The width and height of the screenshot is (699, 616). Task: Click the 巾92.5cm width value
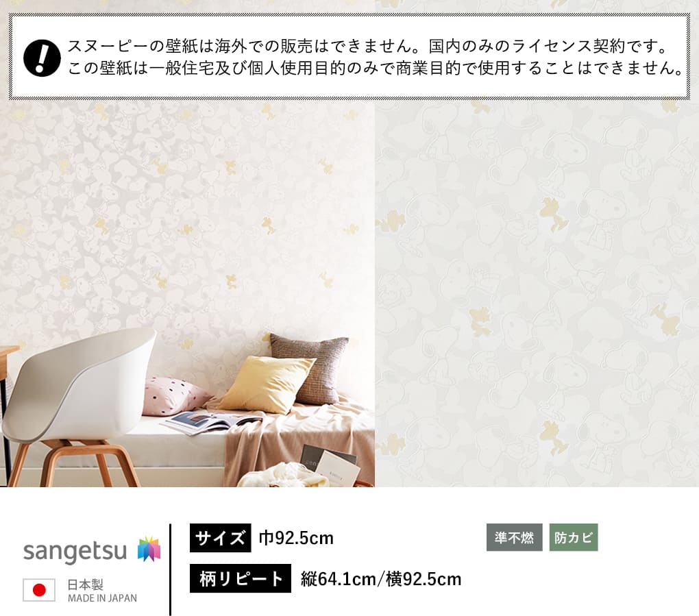click(x=296, y=538)
